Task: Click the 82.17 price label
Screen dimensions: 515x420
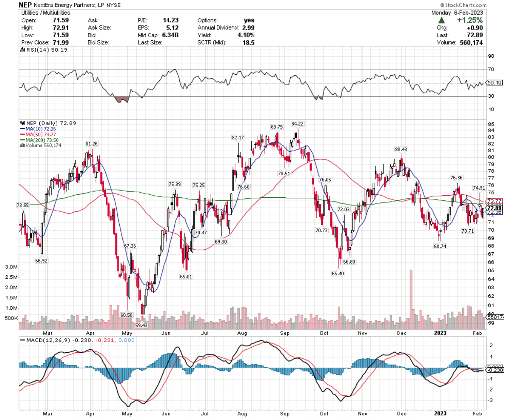Action: pyautogui.click(x=237, y=138)
